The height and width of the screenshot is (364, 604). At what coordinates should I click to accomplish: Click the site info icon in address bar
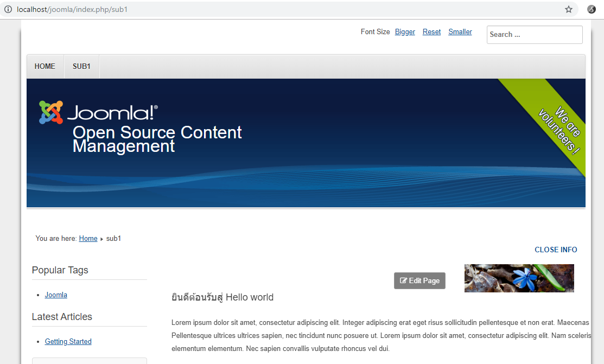pyautogui.click(x=8, y=9)
